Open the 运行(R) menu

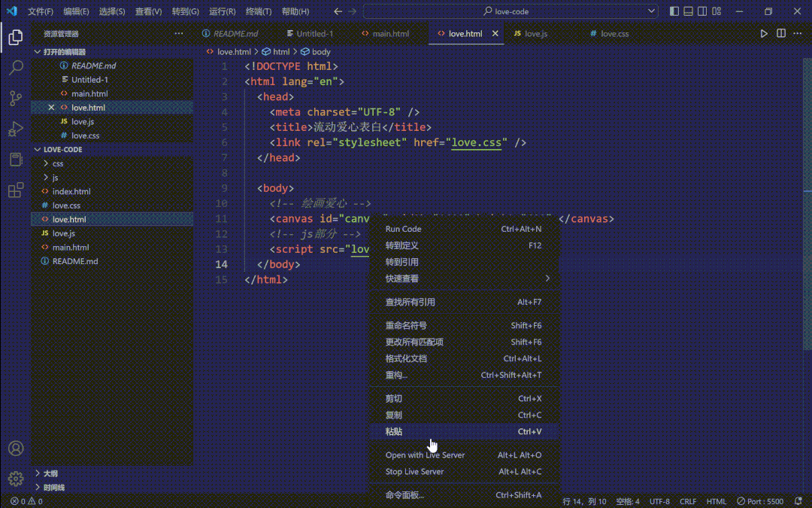click(x=222, y=11)
